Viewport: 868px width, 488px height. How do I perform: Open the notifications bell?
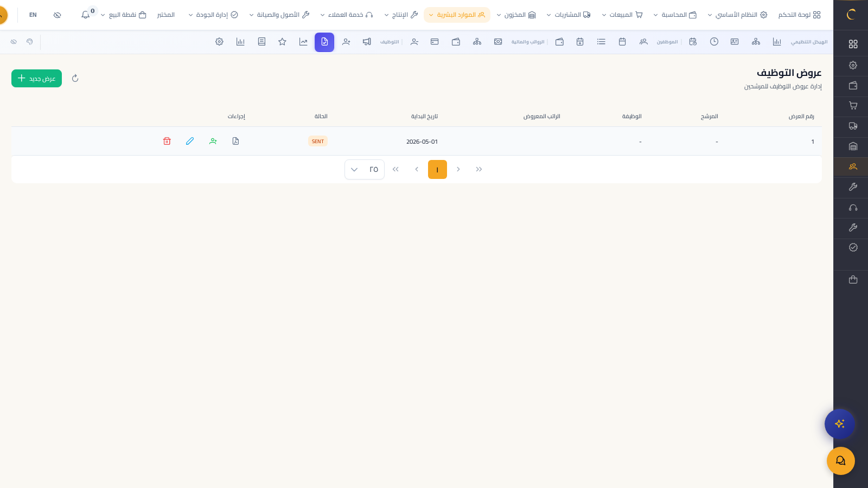click(x=86, y=15)
